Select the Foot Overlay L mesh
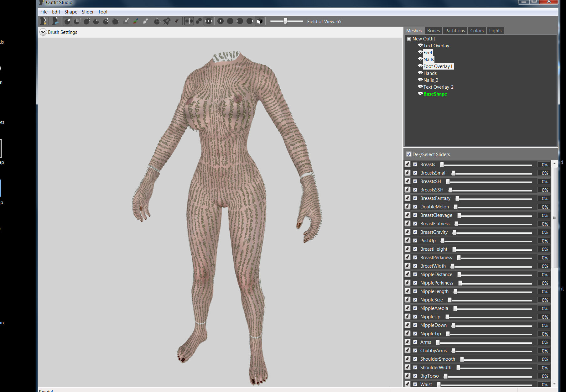The image size is (566, 392). pos(438,66)
